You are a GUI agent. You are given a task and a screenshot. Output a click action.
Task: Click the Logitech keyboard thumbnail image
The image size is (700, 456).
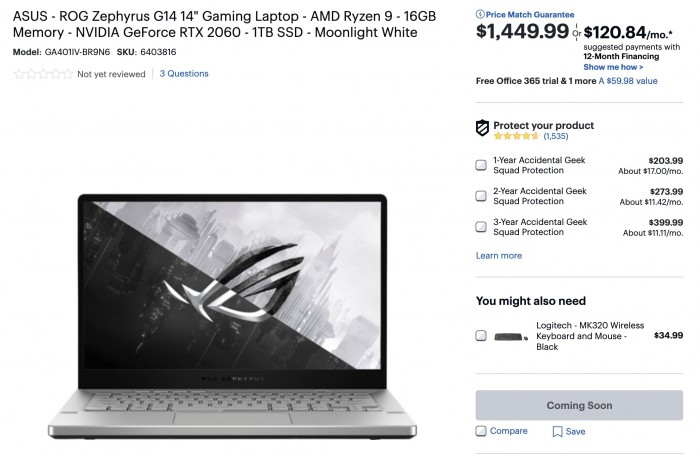[508, 337]
